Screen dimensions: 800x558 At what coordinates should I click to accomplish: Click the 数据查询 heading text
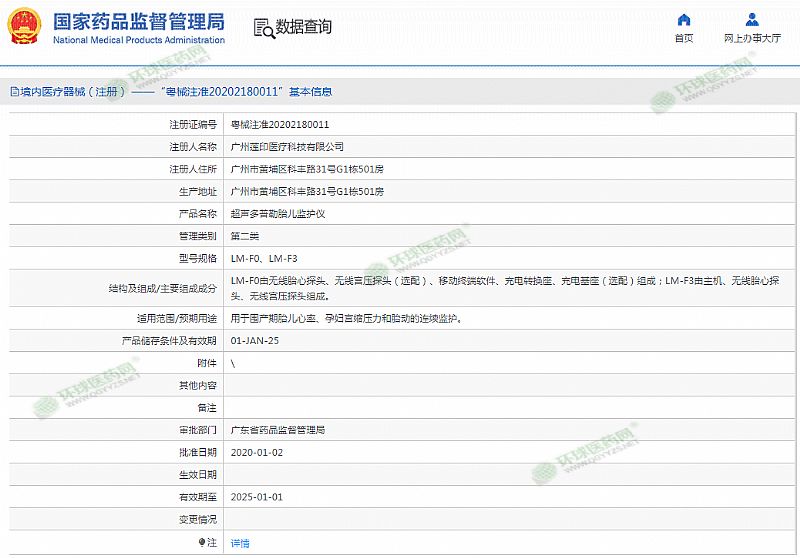304,27
